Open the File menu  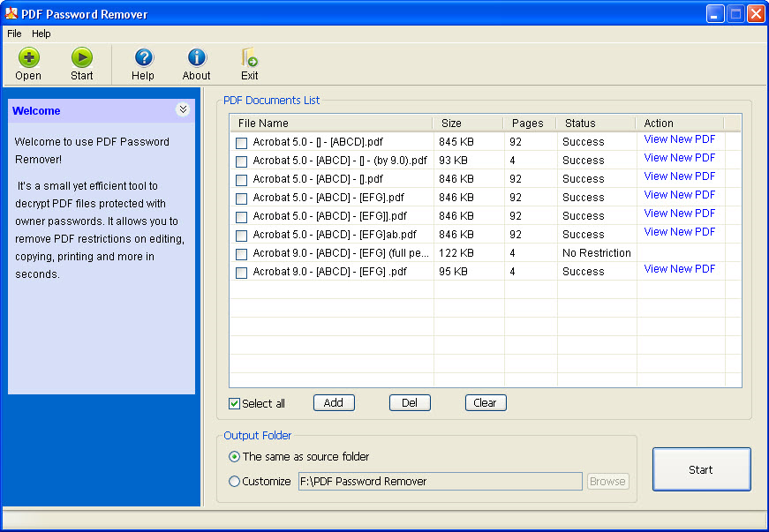pyautogui.click(x=14, y=34)
